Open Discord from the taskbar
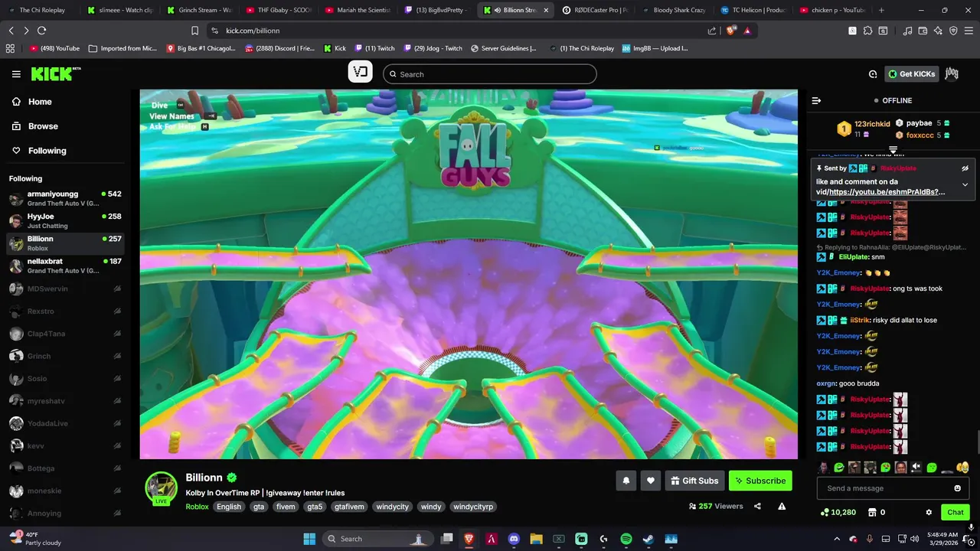The width and height of the screenshot is (980, 551). pyautogui.click(x=514, y=539)
